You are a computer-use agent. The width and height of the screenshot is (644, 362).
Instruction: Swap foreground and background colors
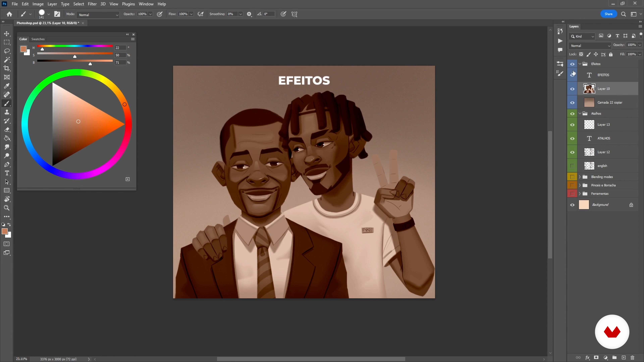pyautogui.click(x=9, y=225)
